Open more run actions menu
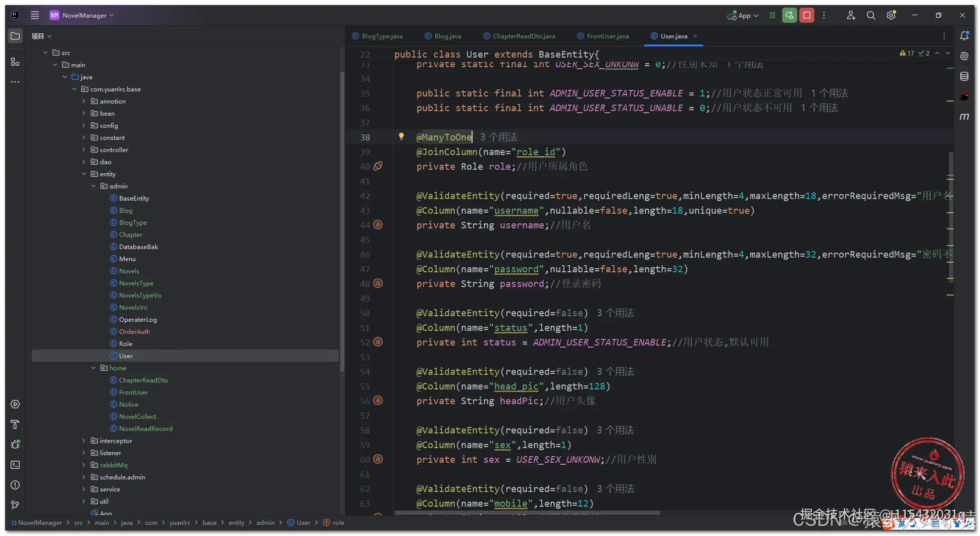Viewport: 980px width, 536px height. click(824, 15)
